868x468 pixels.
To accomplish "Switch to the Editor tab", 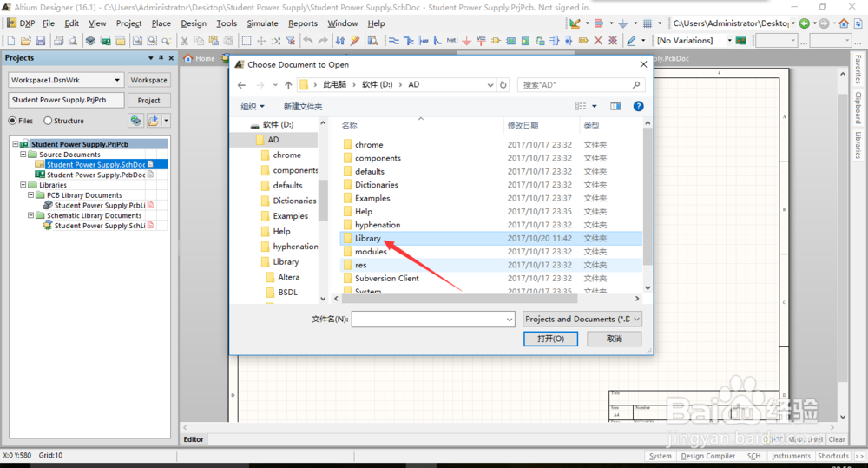I will (194, 439).
